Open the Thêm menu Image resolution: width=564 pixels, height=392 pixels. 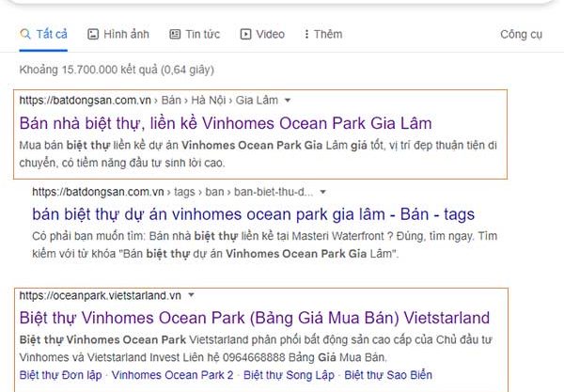click(x=323, y=34)
